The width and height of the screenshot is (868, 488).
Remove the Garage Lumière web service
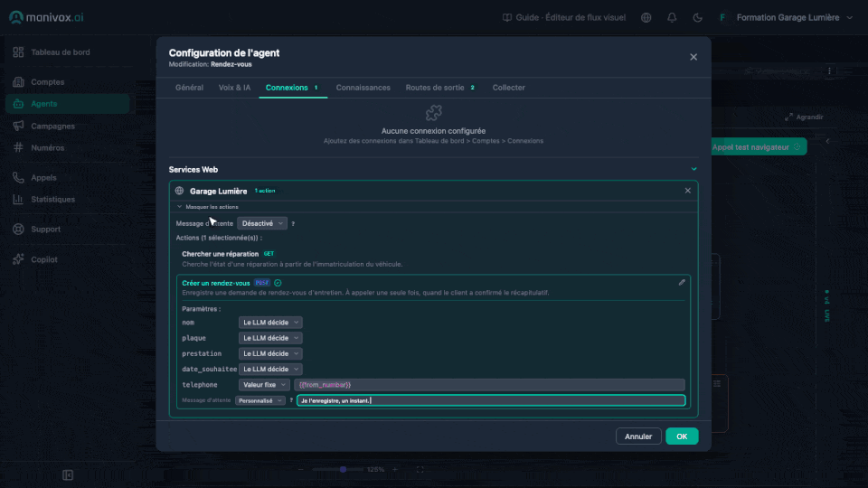[687, 191]
